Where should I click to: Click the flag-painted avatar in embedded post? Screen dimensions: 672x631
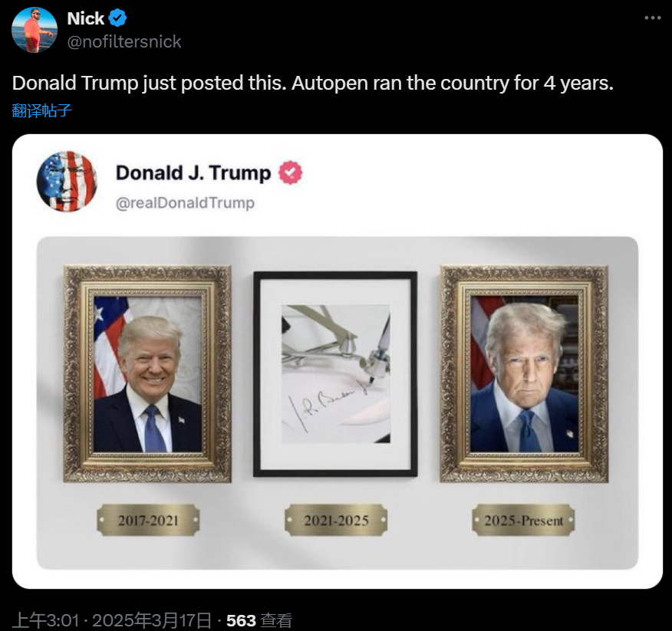click(67, 181)
